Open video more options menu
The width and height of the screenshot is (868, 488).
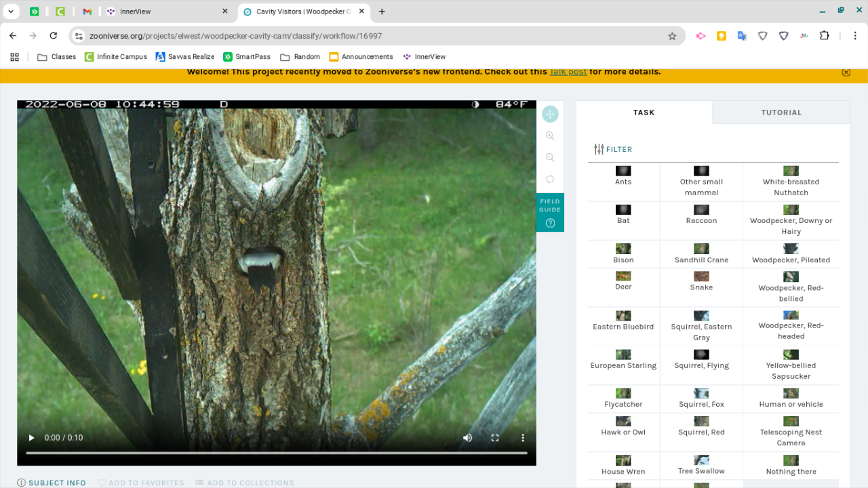pyautogui.click(x=523, y=438)
